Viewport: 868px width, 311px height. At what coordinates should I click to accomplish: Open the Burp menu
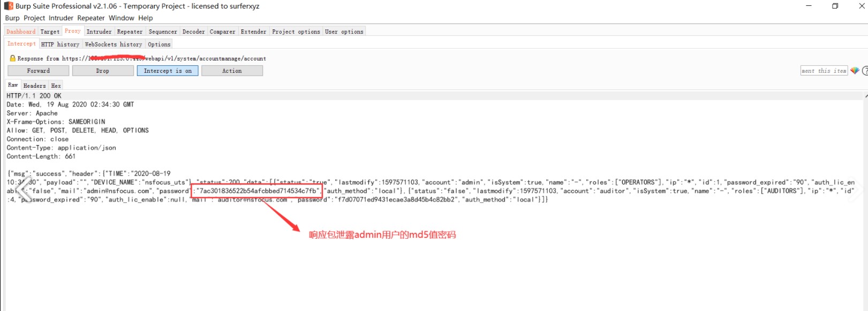tap(12, 18)
